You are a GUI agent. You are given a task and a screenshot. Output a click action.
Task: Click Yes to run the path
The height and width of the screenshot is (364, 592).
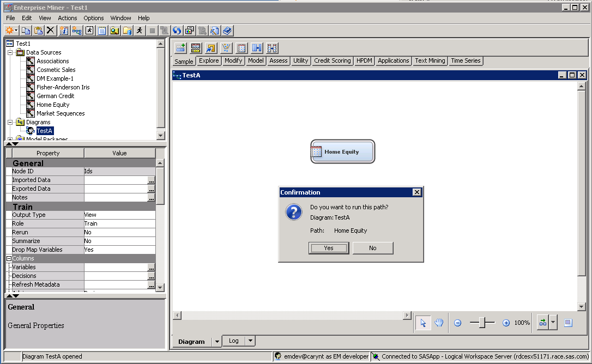(x=329, y=248)
